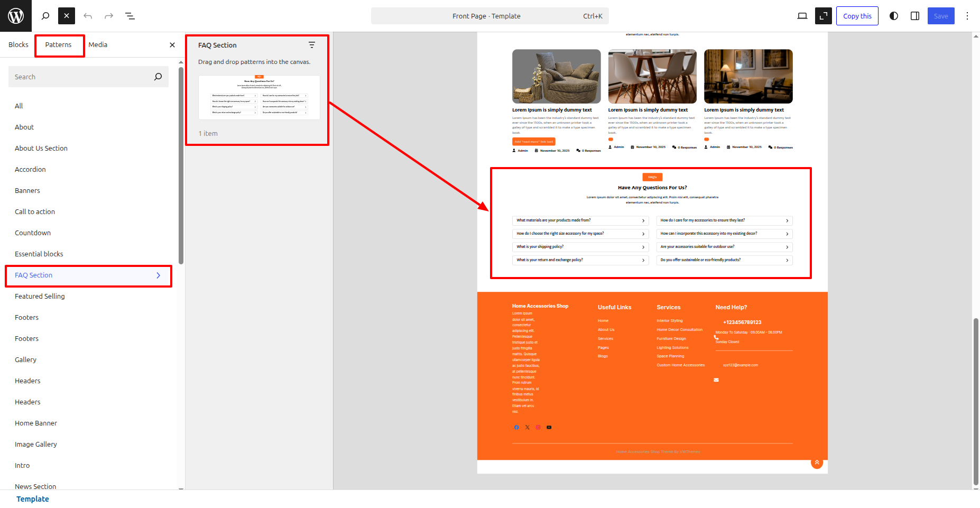980x508 pixels.
Task: Open the desktop view preview dropdown
Action: (x=802, y=16)
